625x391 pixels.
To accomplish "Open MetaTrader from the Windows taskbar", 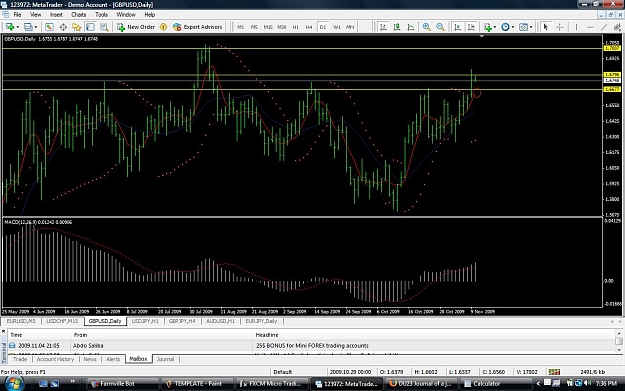I will [346, 384].
